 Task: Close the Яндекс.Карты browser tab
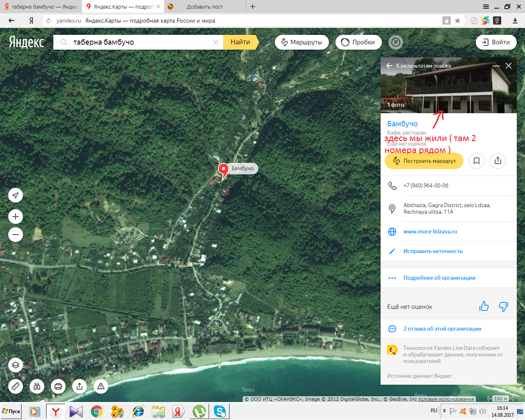(x=158, y=7)
